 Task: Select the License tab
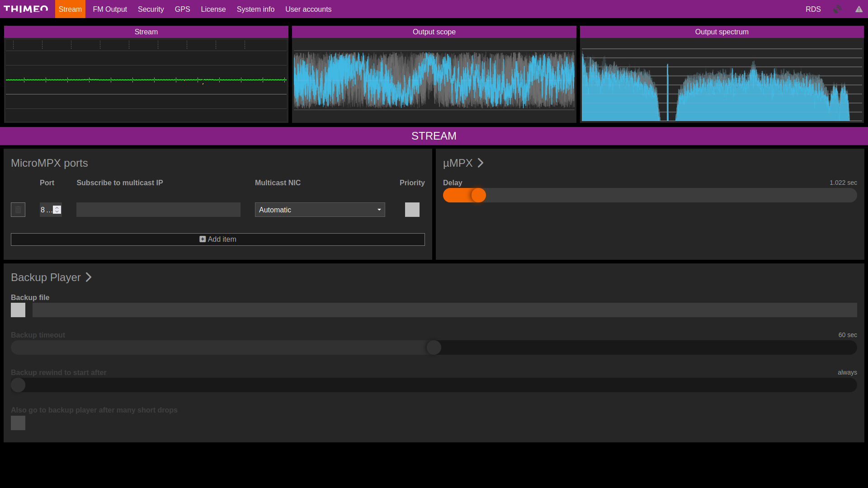[213, 9]
